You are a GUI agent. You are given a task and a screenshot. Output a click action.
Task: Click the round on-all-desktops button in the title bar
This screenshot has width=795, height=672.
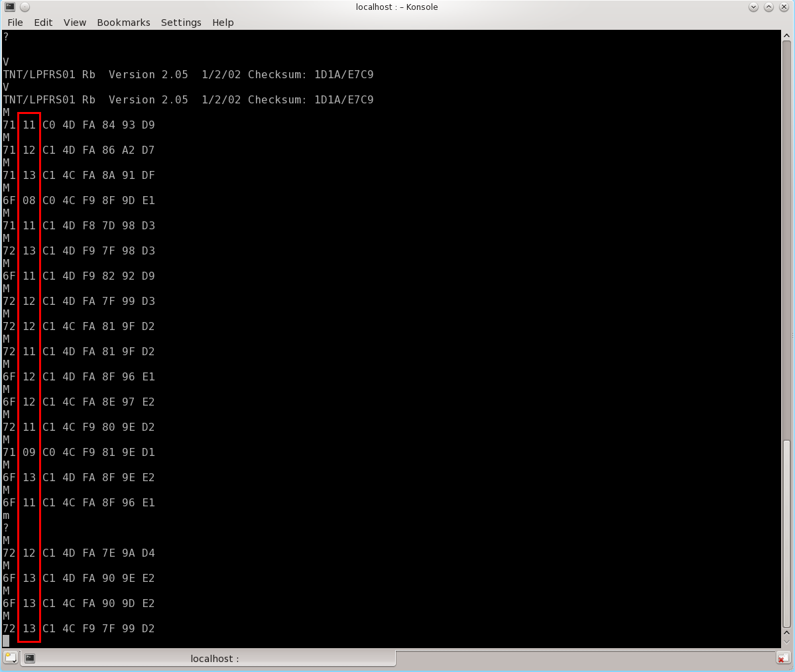pos(25,7)
